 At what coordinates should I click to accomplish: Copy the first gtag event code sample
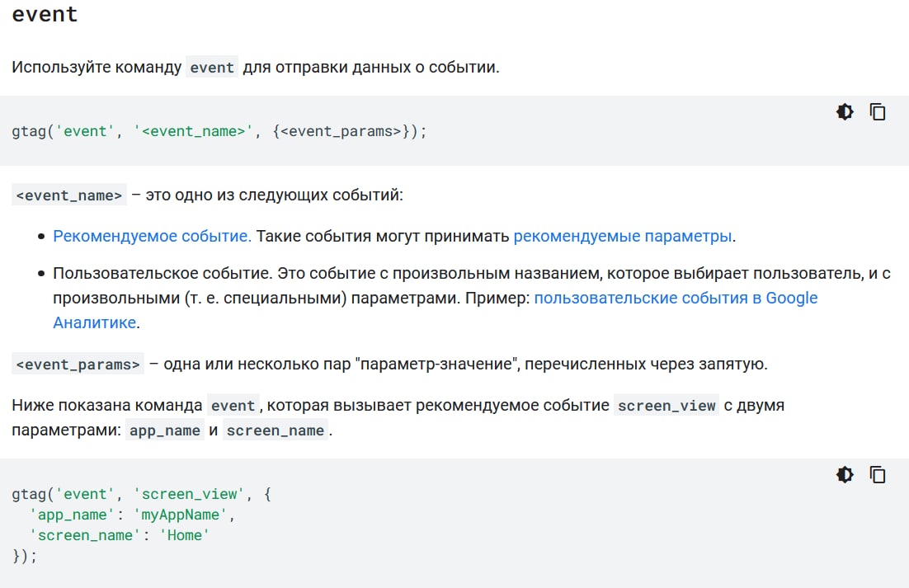point(878,112)
